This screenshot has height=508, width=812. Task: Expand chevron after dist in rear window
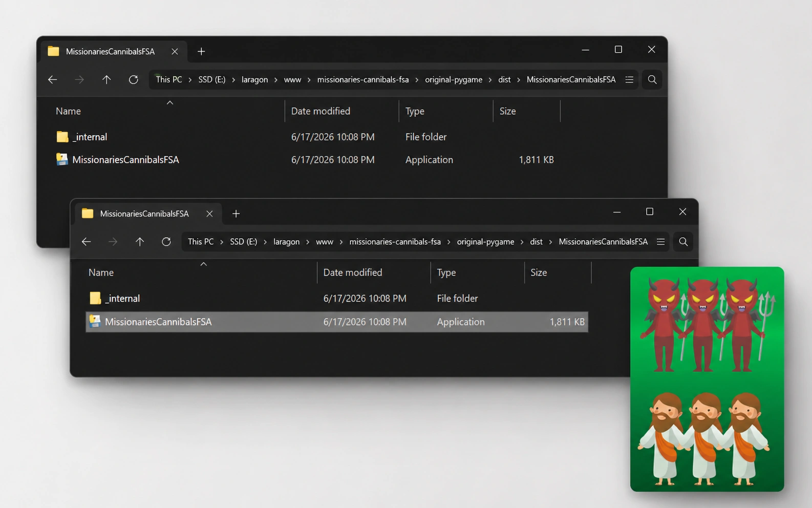pyautogui.click(x=519, y=80)
